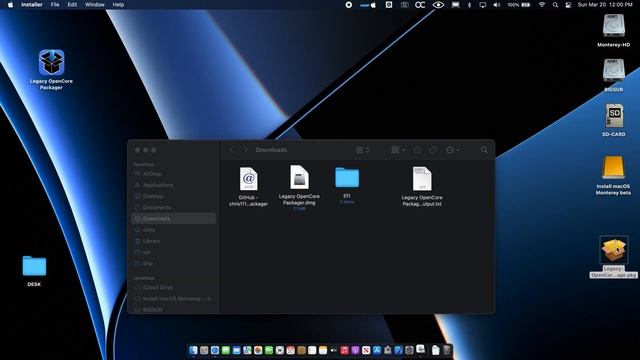Click the date and time in menu bar
This screenshot has height=360, width=640.
605,5
